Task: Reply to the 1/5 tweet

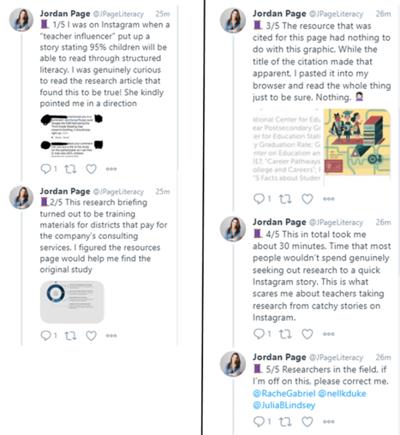Action: (x=46, y=169)
